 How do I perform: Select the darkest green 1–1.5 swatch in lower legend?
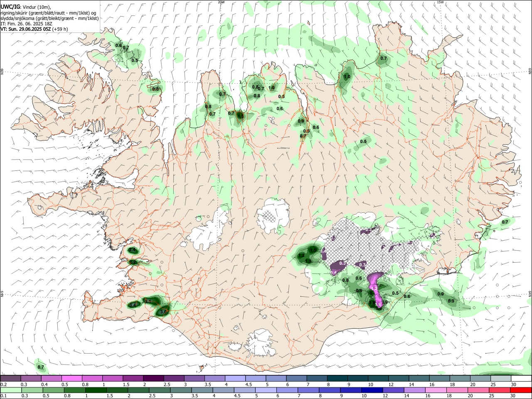[x=96, y=390]
